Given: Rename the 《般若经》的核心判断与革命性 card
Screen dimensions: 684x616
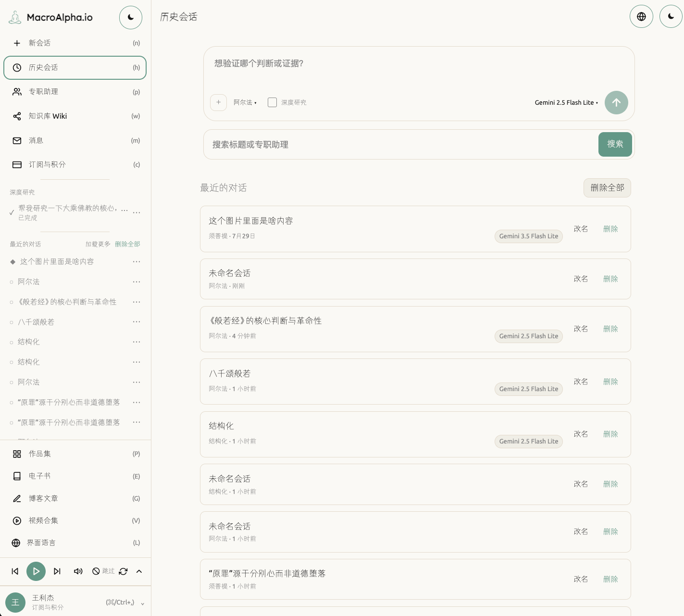Looking at the screenshot, I should point(581,329).
